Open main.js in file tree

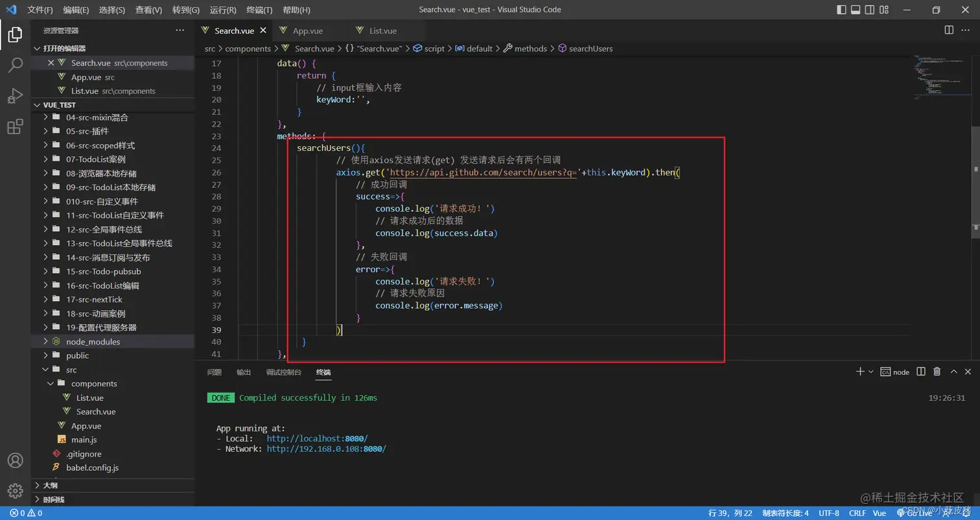point(113,440)
